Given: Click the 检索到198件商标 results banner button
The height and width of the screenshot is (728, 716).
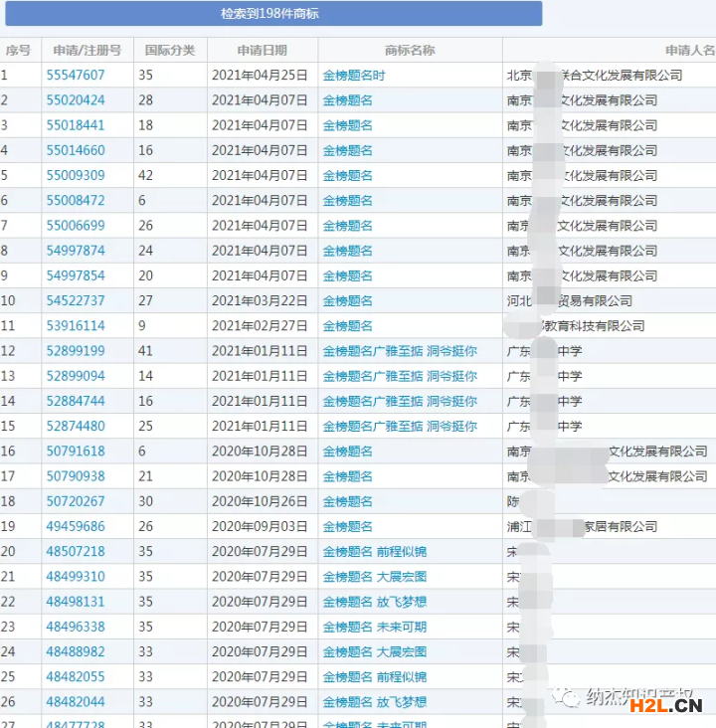Looking at the screenshot, I should click(269, 14).
